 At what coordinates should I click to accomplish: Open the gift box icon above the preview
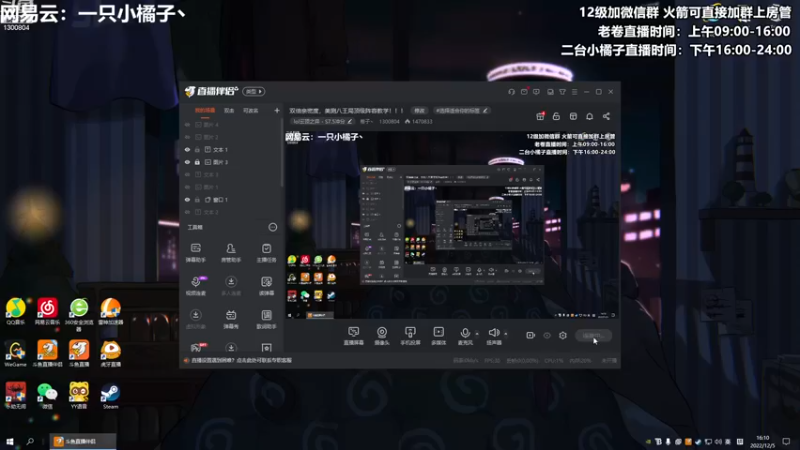(x=540, y=116)
